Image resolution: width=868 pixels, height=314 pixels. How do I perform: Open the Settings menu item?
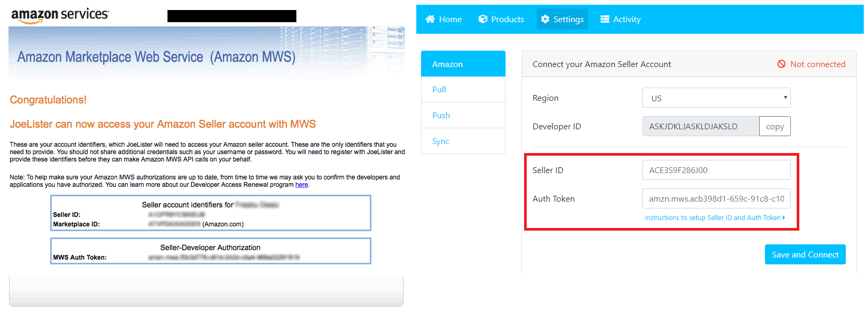562,19
